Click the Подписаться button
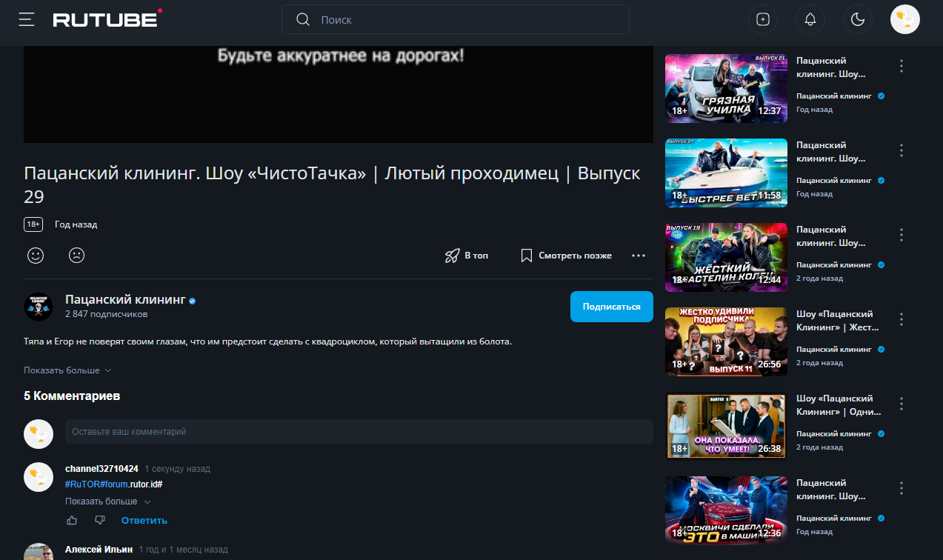The image size is (943, 560). pos(611,307)
